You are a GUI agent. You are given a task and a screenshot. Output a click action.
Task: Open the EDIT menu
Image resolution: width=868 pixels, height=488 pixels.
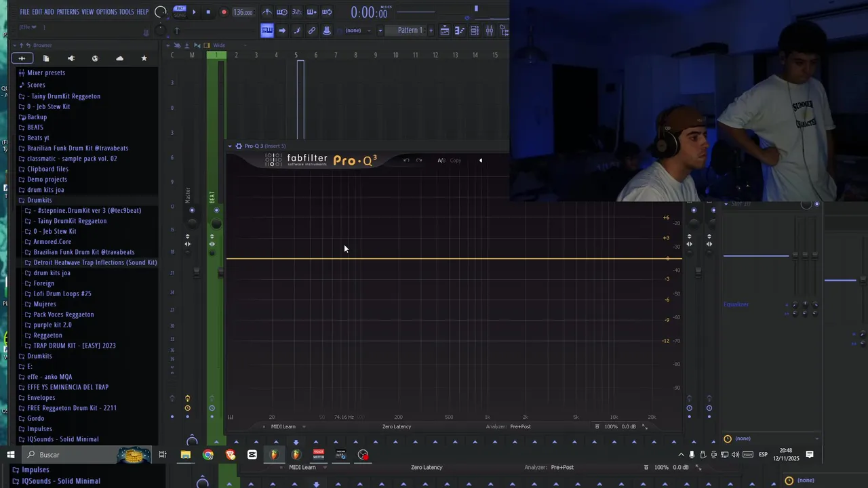point(37,12)
